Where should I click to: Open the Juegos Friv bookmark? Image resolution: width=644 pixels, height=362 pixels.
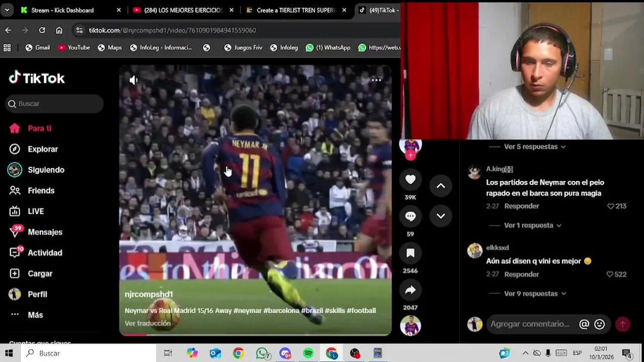click(x=243, y=48)
